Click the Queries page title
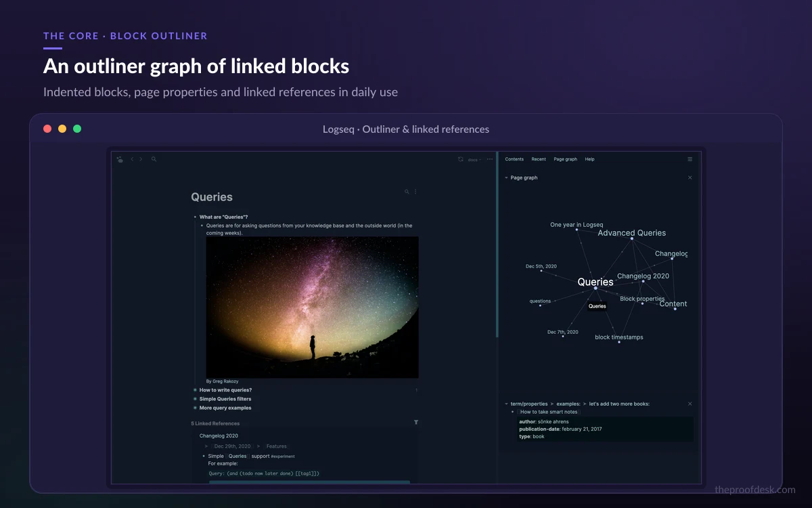The image size is (812, 508). point(212,197)
